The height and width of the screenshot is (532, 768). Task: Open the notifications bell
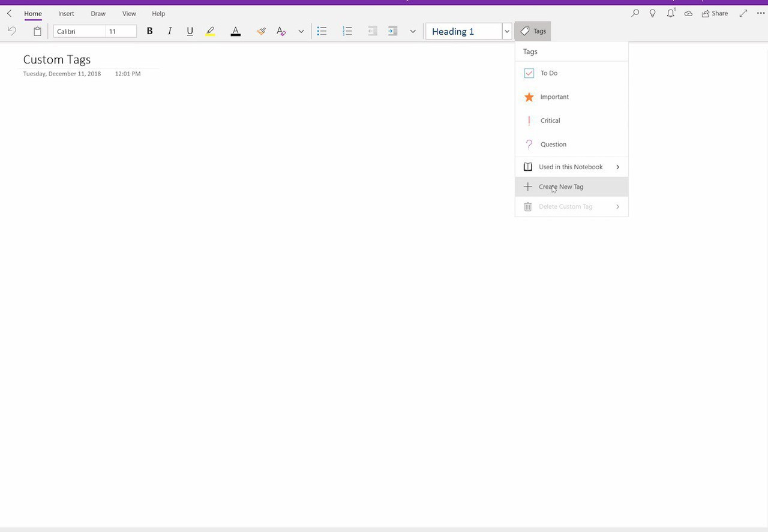coord(670,13)
